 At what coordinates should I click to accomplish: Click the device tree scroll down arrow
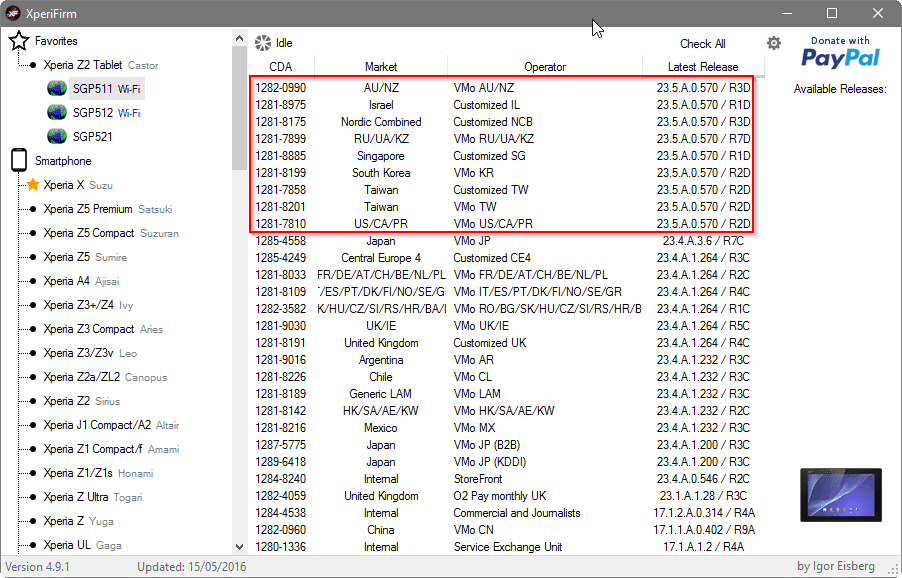(239, 546)
